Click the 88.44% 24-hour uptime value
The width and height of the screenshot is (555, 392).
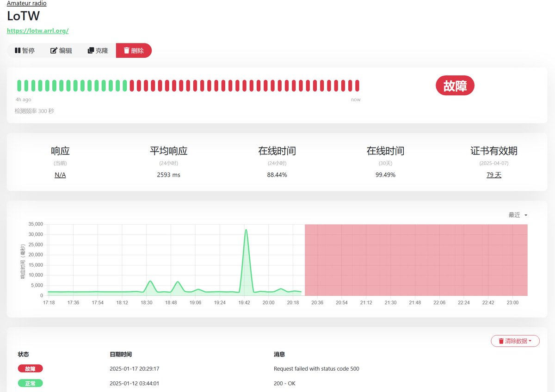coord(277,175)
